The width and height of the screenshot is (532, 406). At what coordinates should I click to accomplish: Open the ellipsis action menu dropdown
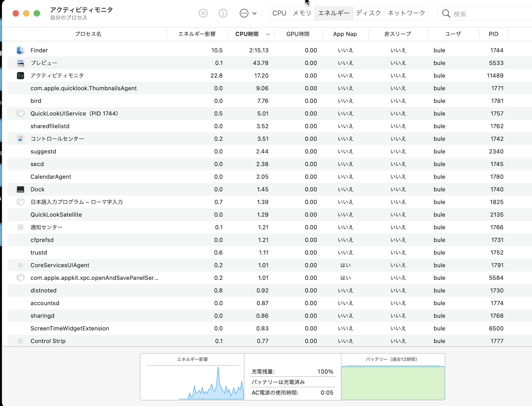click(x=248, y=13)
